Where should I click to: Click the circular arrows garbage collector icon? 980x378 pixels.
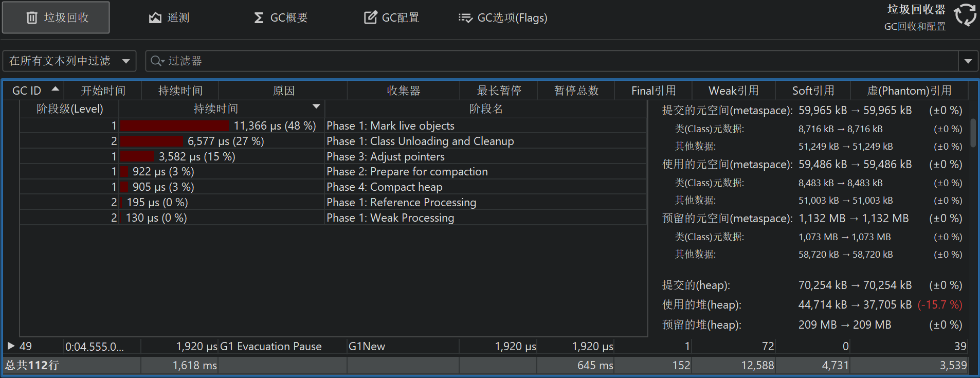(965, 15)
